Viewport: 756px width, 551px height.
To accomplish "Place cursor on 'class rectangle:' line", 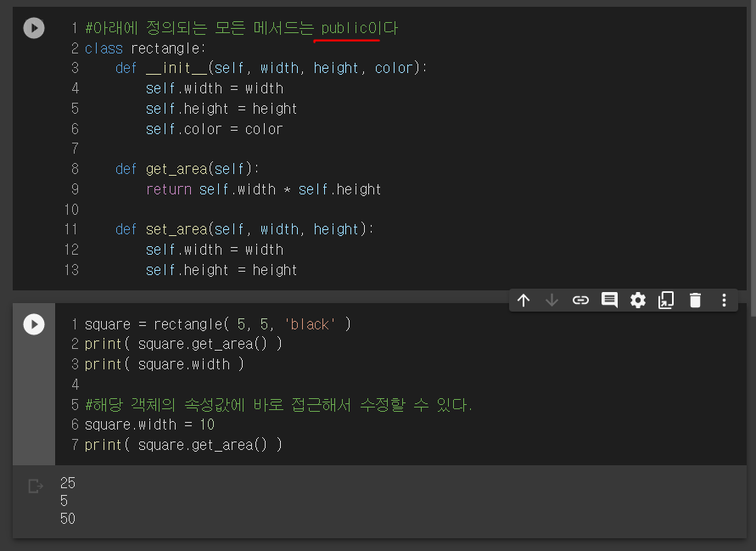I will click(145, 48).
